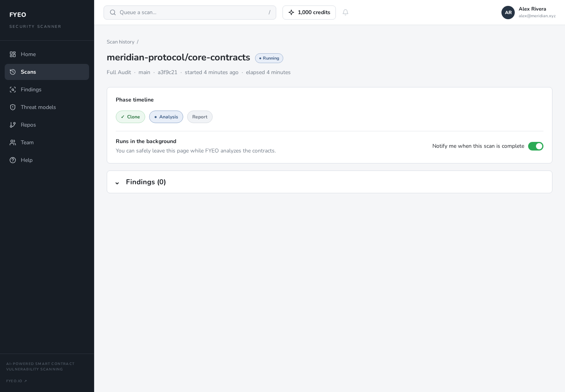This screenshot has width=565, height=392.
Task: Go to Findings in the sidebar
Action: point(47,90)
